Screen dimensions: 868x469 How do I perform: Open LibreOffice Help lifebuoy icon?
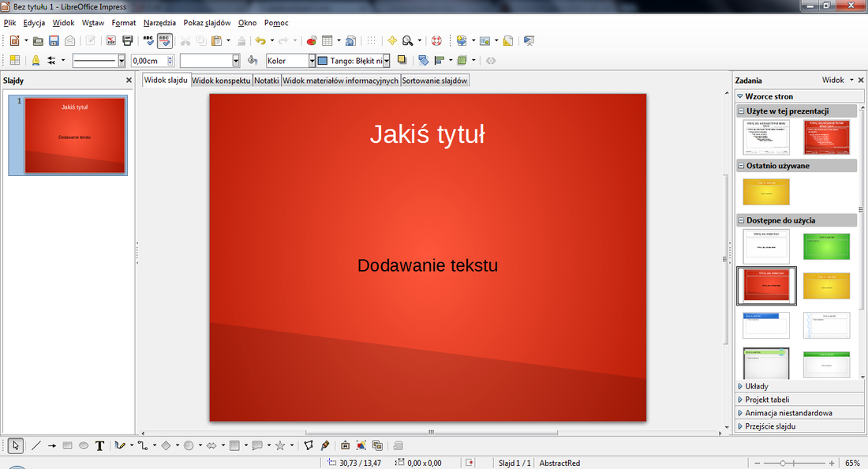point(436,40)
